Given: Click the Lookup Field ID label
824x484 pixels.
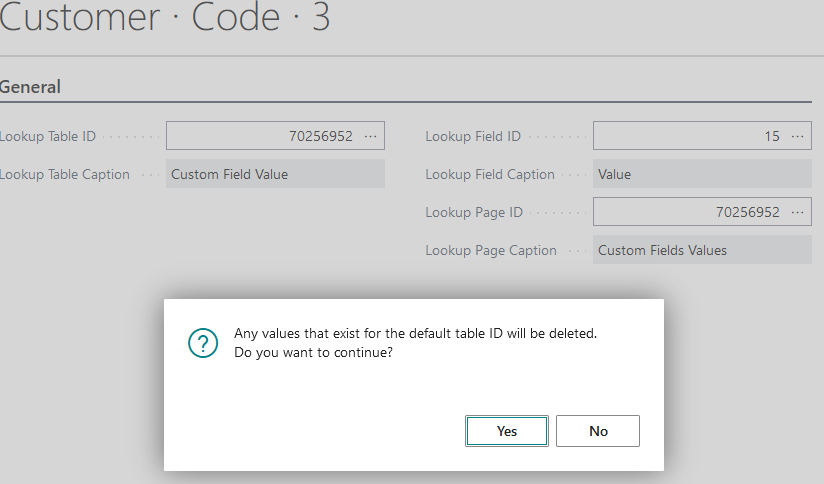Looking at the screenshot, I should pos(473,136).
